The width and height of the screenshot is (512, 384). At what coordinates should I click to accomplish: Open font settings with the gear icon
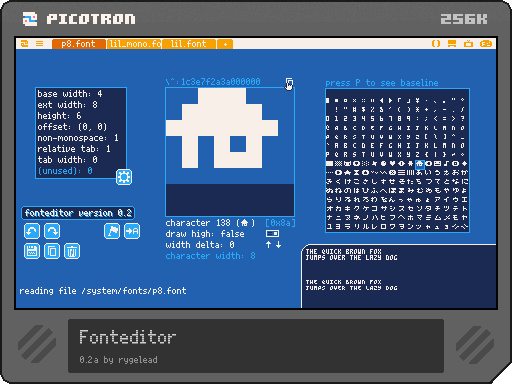[124, 177]
